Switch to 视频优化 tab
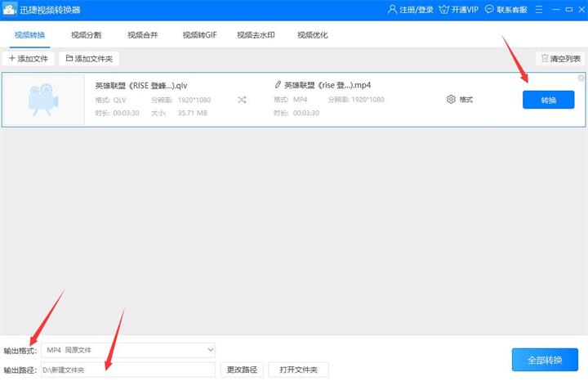Screen dimensions: 588x381 pos(312,35)
